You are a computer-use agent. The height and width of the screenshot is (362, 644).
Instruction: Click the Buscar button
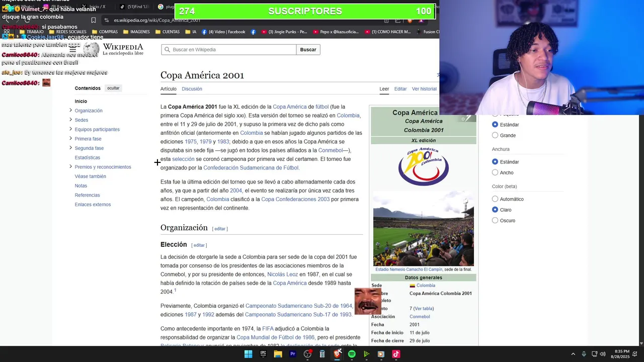tap(308, 49)
